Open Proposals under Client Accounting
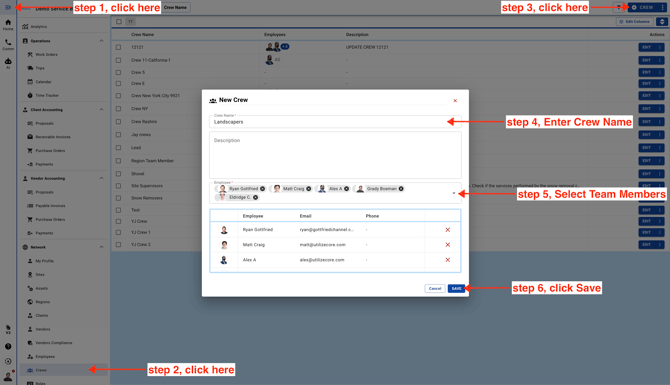Image resolution: width=670 pixels, height=385 pixels. point(44,123)
